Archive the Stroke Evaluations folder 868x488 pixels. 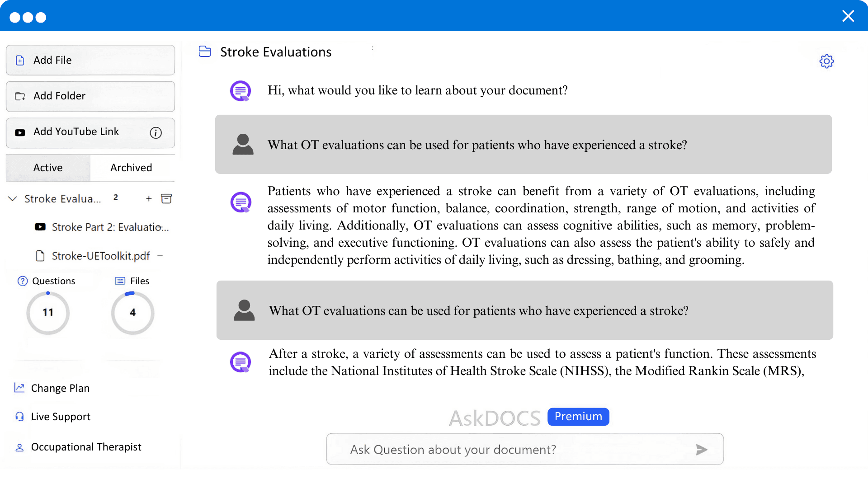(x=166, y=198)
